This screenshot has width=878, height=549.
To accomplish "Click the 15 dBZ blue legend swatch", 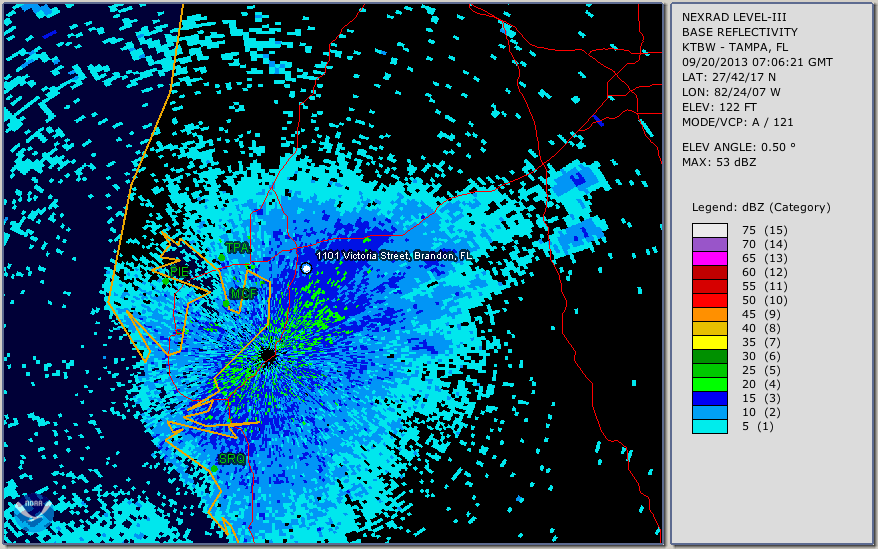I will tap(709, 398).
